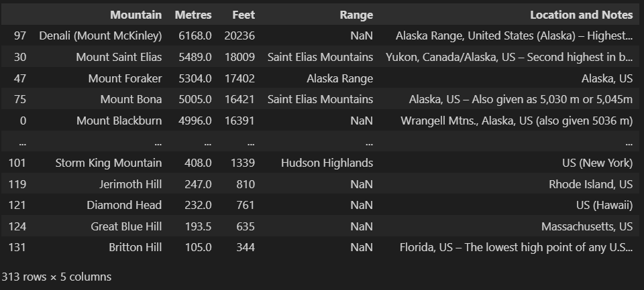The height and width of the screenshot is (290, 644).
Task: Select the Storm King Mountain cell
Action: [x=108, y=163]
